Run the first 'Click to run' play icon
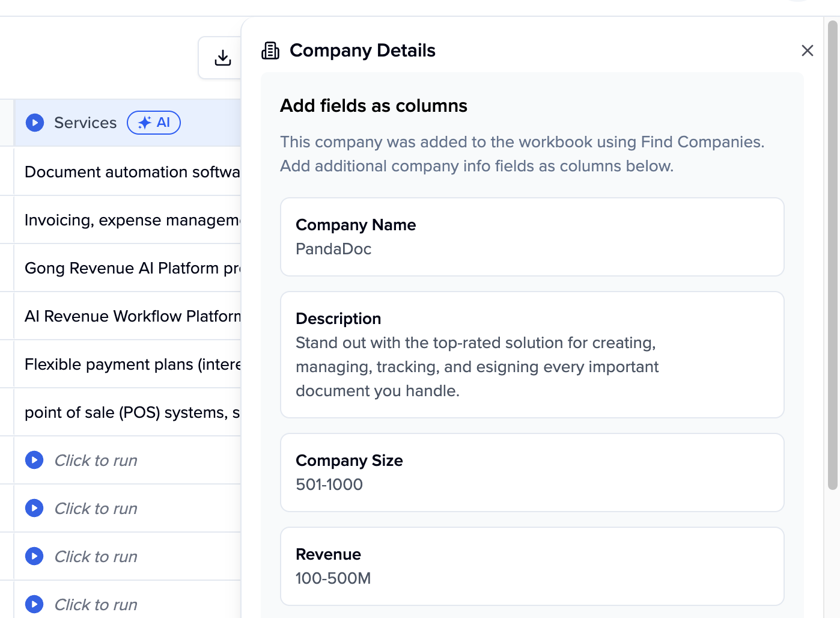 pyautogui.click(x=34, y=460)
